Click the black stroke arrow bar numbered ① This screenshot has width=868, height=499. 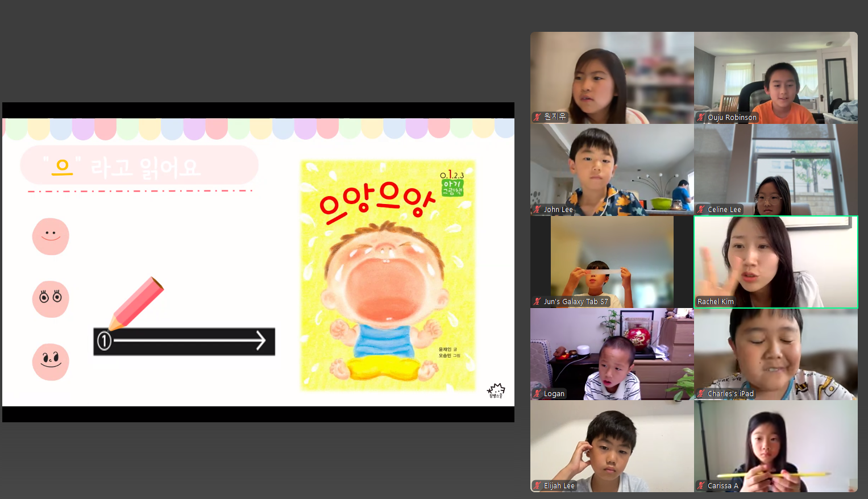click(184, 342)
